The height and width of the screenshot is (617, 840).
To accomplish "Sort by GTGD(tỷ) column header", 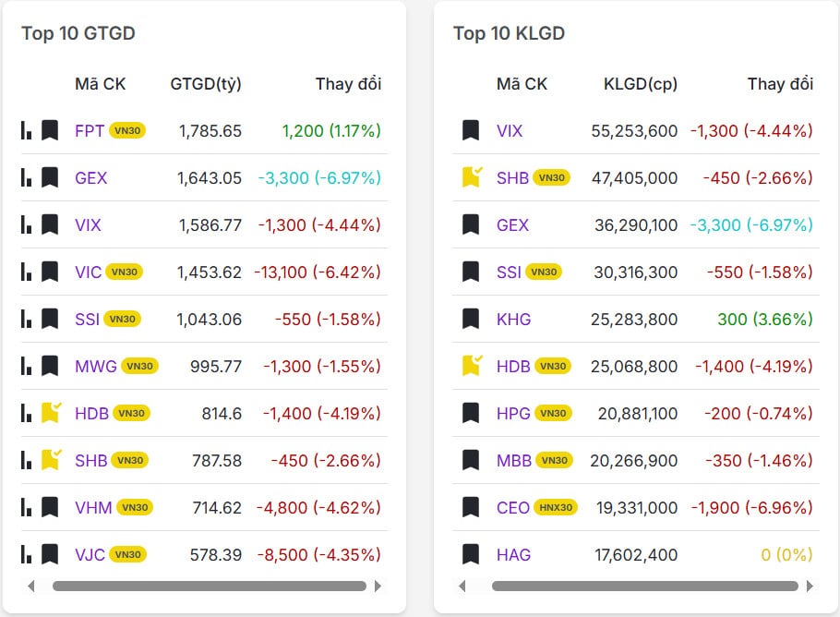I will coord(206,84).
